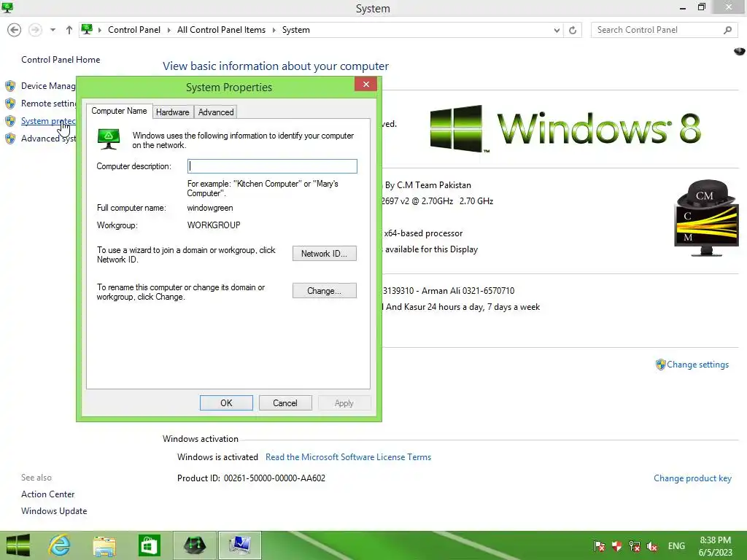Open the Windows Store taskbar icon
Screen dimensions: 747x560
(x=149, y=545)
